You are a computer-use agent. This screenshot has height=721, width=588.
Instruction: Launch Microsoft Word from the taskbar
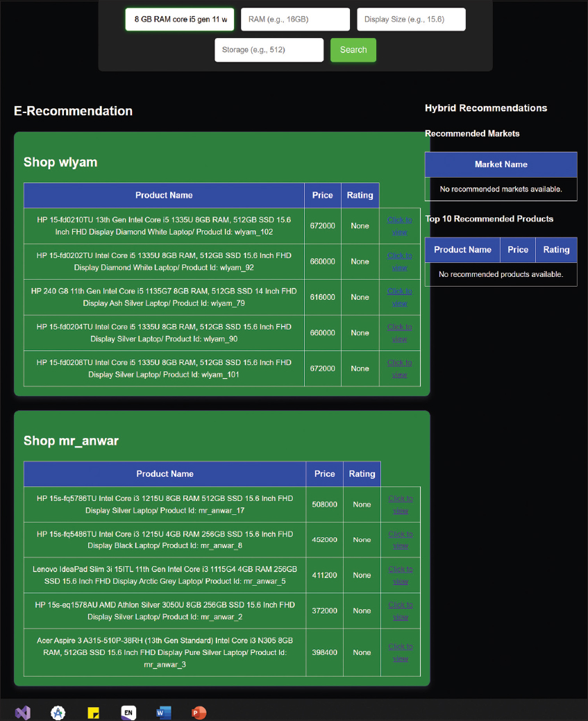[164, 713]
